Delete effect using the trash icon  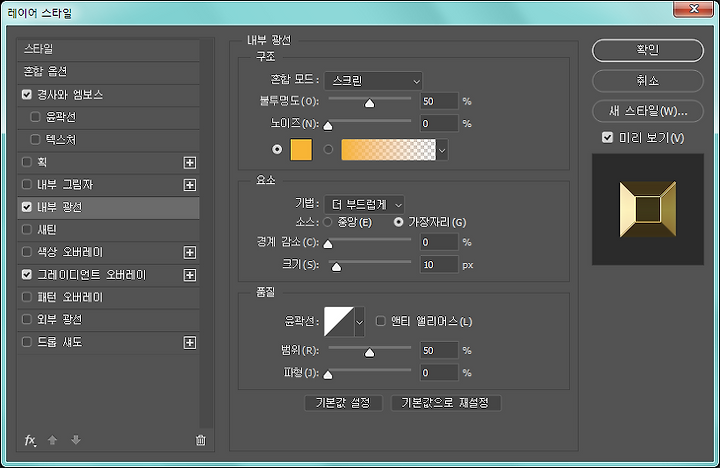[201, 440]
